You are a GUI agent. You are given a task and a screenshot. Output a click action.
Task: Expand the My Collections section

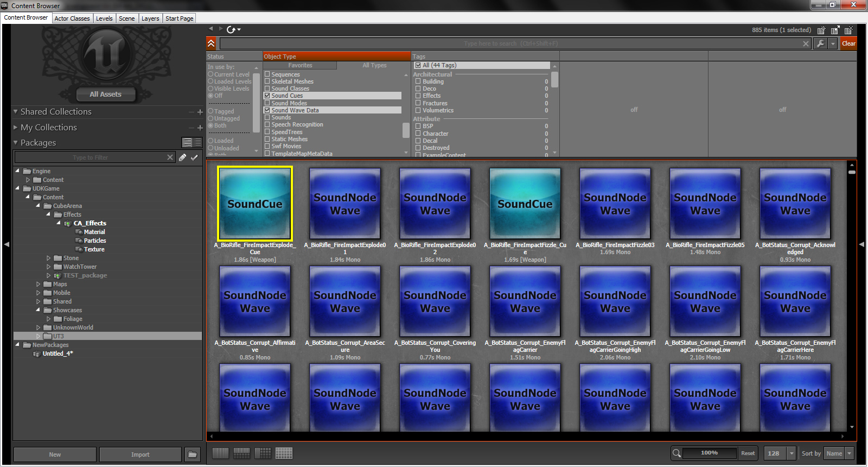tap(16, 128)
